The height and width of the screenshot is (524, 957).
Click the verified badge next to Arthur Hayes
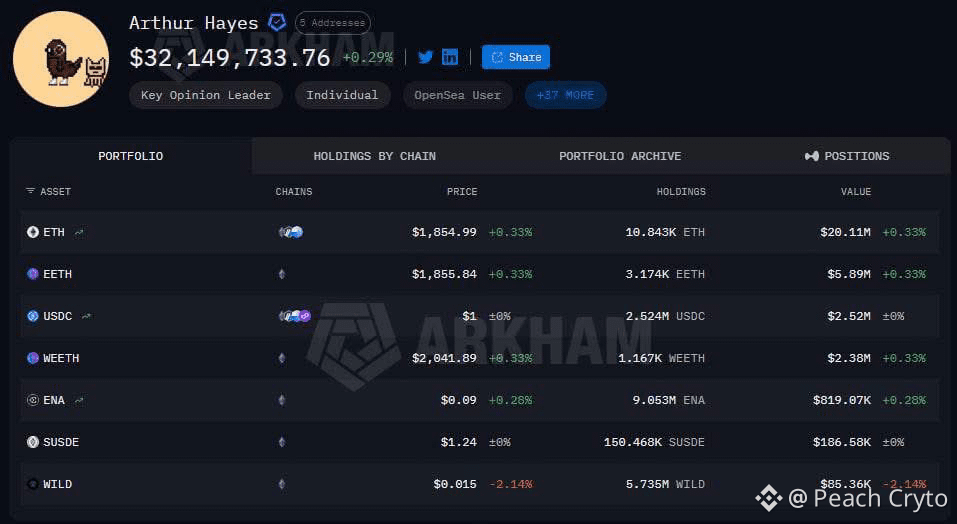coord(277,23)
